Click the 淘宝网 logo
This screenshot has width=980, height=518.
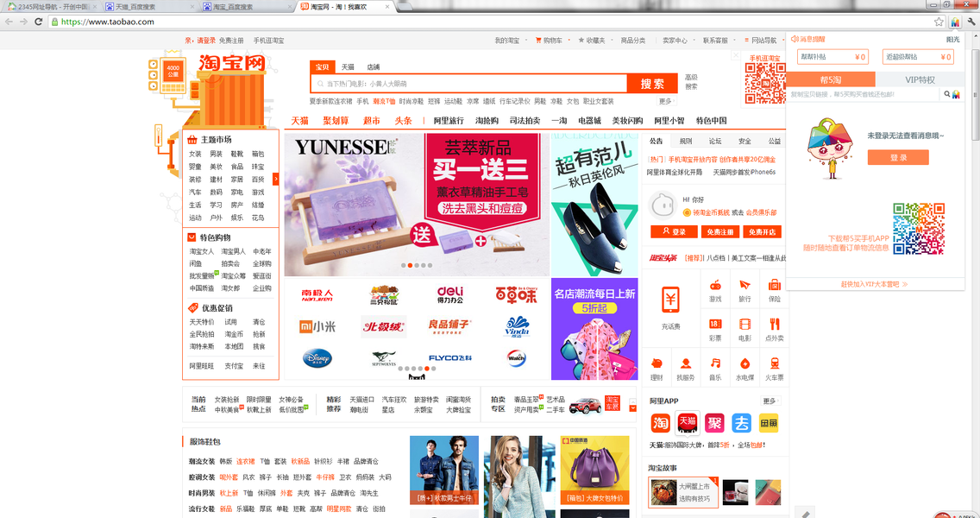pos(232,63)
